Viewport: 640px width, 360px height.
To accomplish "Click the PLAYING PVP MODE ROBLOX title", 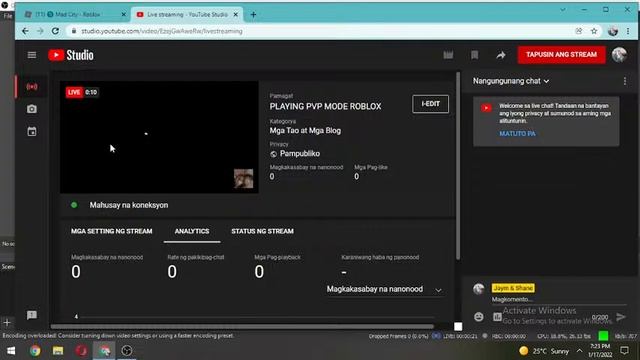I will pos(325,106).
